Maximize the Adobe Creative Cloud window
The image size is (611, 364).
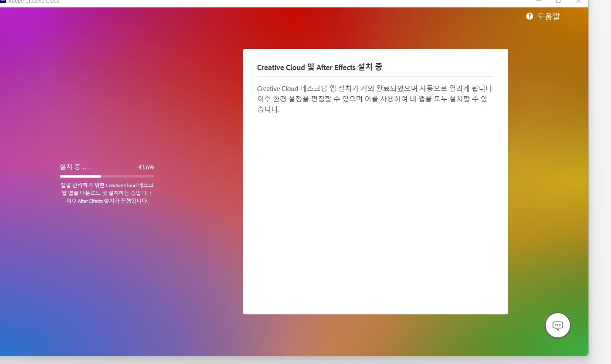coord(558,1)
